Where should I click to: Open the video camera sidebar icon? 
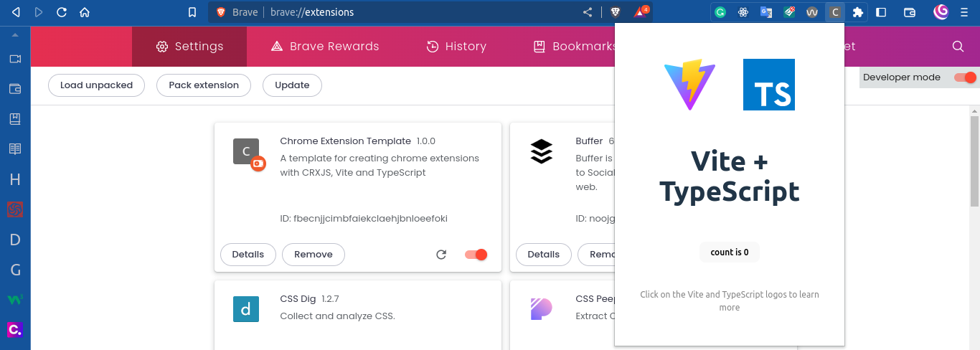click(15, 59)
